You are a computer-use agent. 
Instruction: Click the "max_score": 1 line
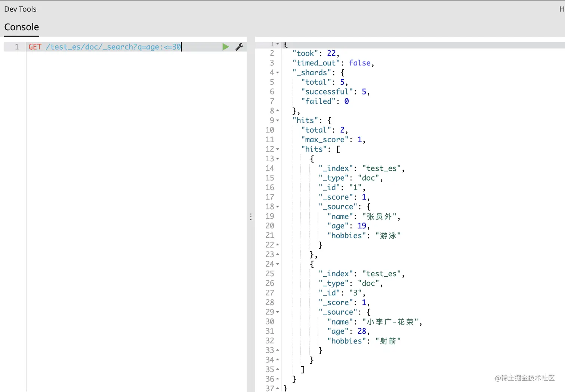[333, 140]
